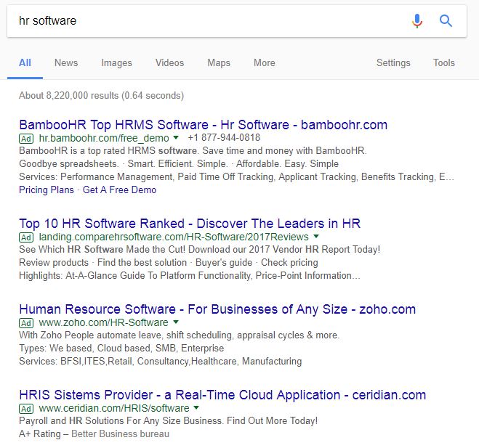
Task: Click the Ad badge beside hr.bamboohr.com
Action: coord(26,139)
